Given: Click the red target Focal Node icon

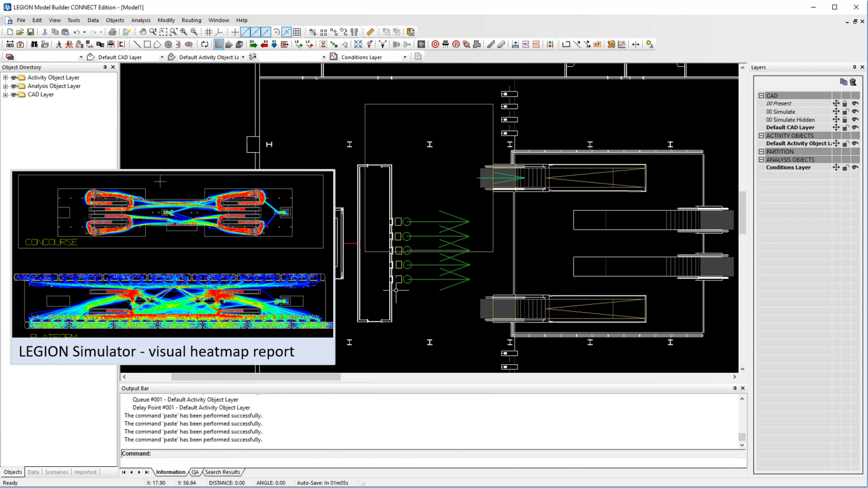Looking at the screenshot, I should 435,44.
